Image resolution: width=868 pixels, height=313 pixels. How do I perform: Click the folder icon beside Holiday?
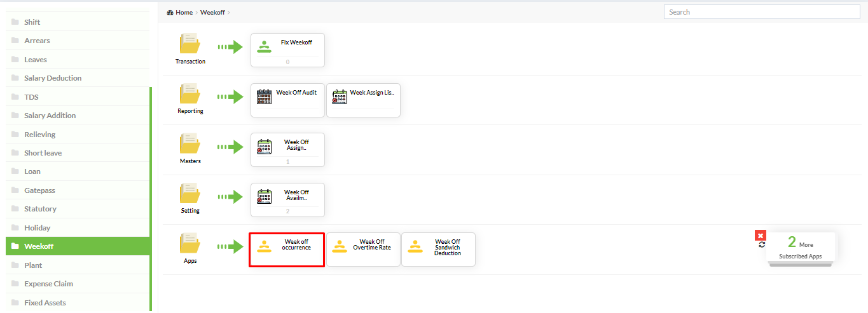(x=15, y=228)
